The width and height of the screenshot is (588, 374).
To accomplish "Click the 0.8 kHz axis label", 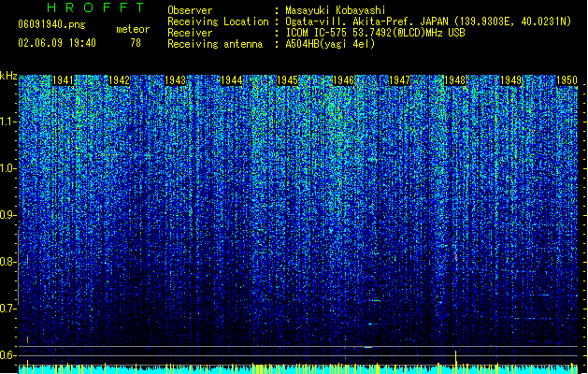I will click(8, 262).
